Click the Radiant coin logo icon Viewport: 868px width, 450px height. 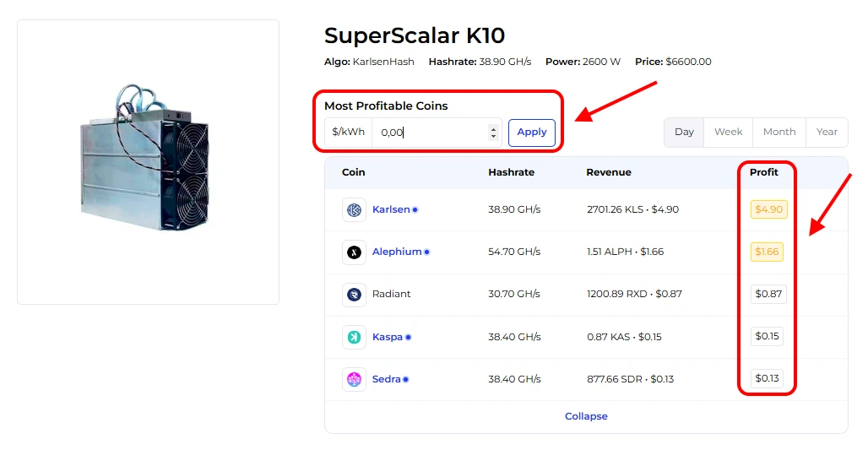pyautogui.click(x=354, y=294)
